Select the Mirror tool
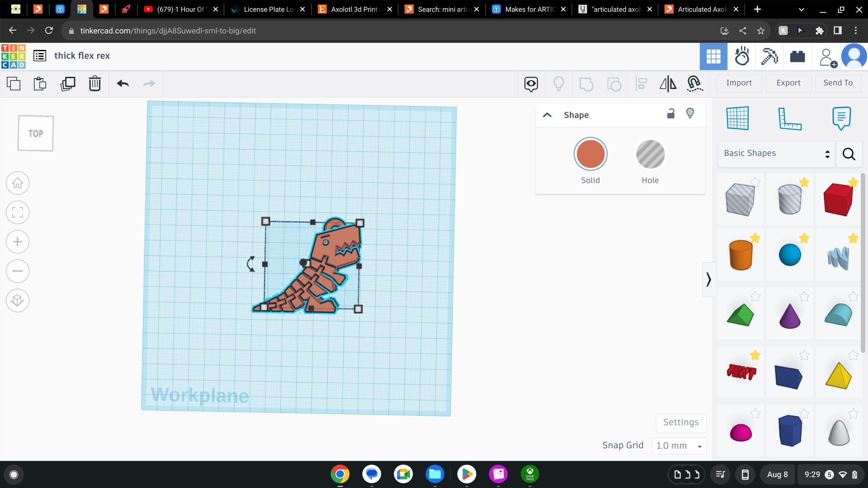 click(x=668, y=84)
